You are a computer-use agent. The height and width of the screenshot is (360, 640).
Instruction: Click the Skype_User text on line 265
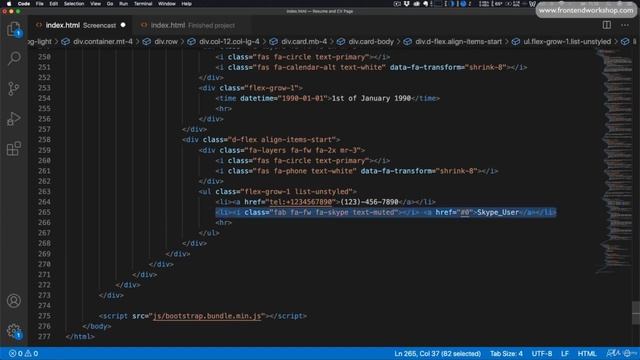tap(498, 212)
